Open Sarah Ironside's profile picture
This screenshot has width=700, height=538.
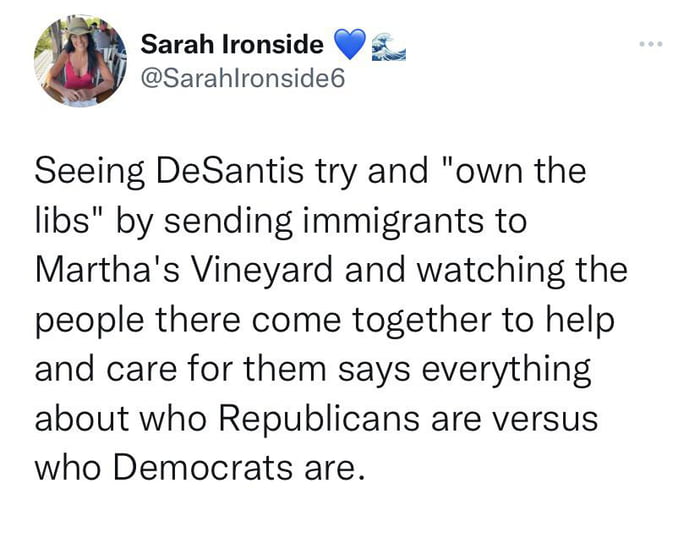coord(81,62)
